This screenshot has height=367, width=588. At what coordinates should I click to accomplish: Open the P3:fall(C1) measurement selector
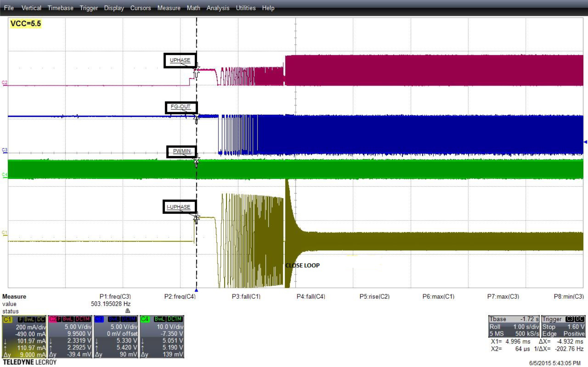point(246,297)
